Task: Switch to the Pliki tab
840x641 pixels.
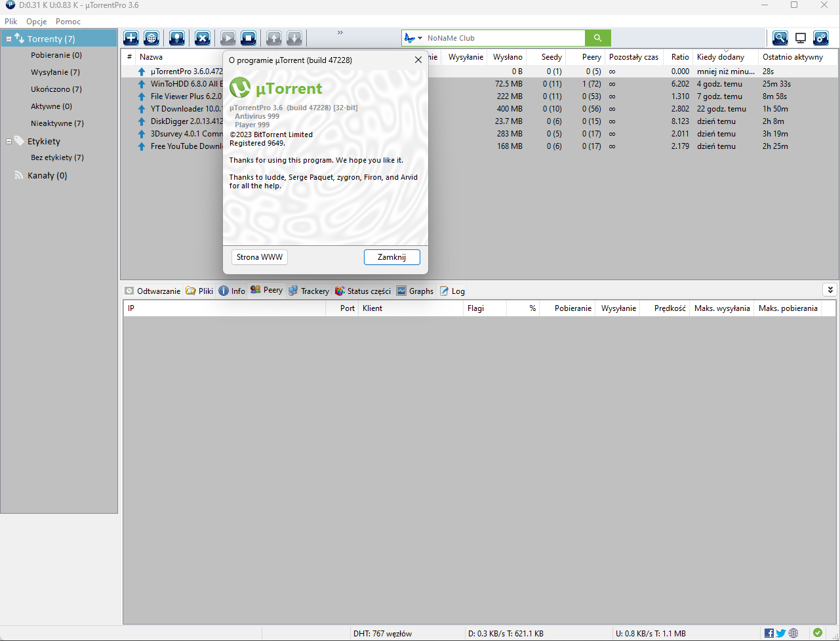Action: [200, 291]
